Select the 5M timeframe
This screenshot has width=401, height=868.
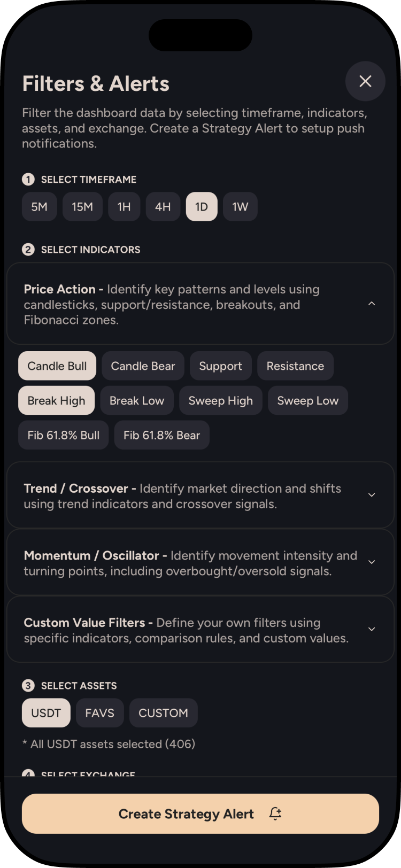[x=39, y=207]
